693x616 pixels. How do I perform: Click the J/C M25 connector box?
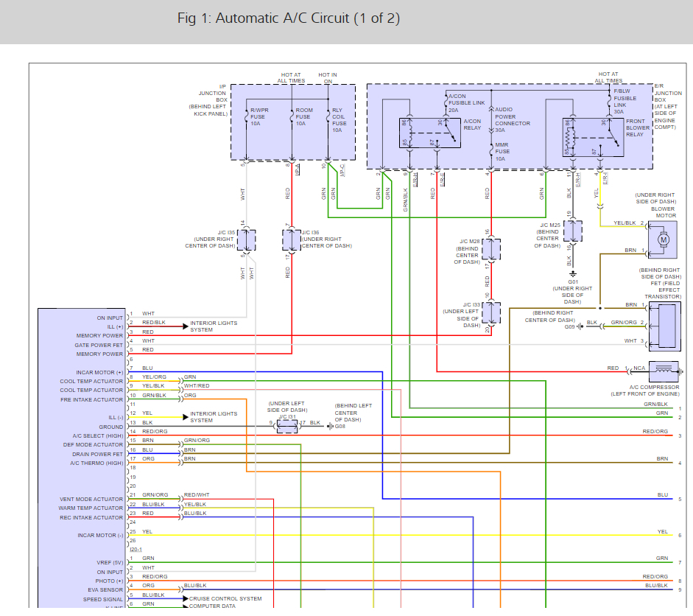(x=573, y=231)
